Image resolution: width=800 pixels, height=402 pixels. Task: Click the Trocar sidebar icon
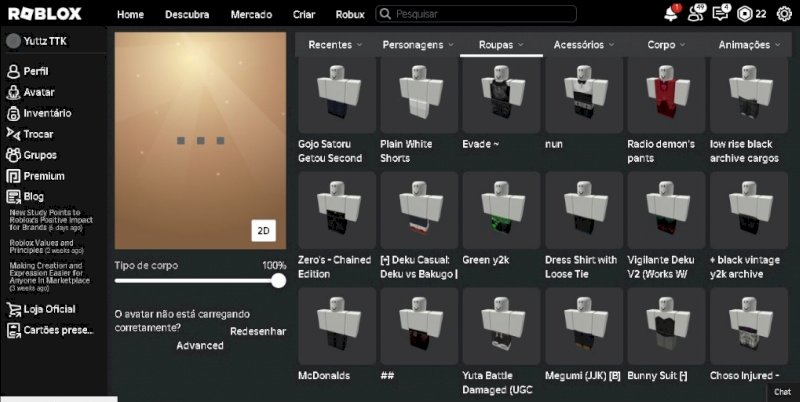click(x=14, y=134)
